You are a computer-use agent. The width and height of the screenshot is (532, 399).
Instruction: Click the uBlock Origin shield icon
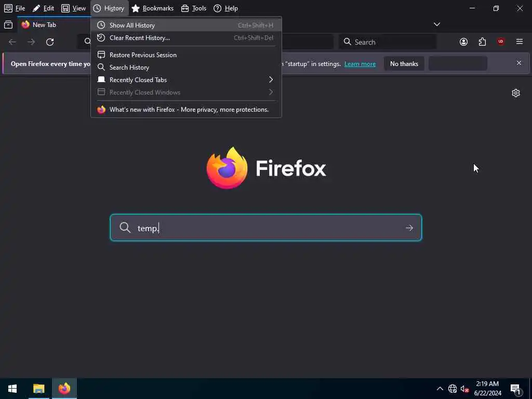tap(501, 42)
